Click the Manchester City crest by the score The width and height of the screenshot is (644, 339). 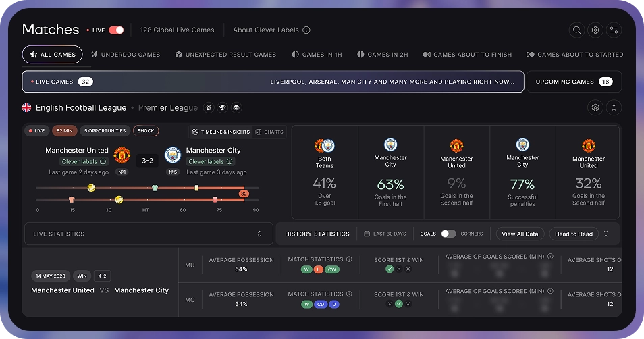pyautogui.click(x=173, y=155)
